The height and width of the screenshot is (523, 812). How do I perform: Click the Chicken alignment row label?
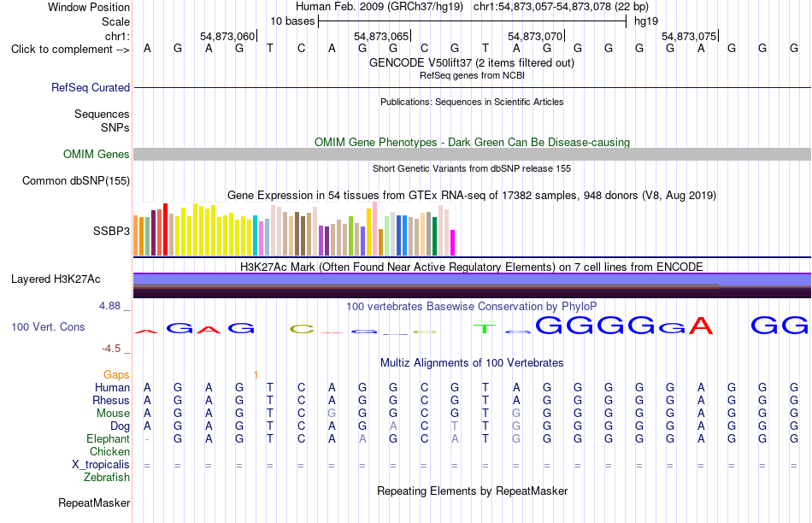pyautogui.click(x=109, y=451)
